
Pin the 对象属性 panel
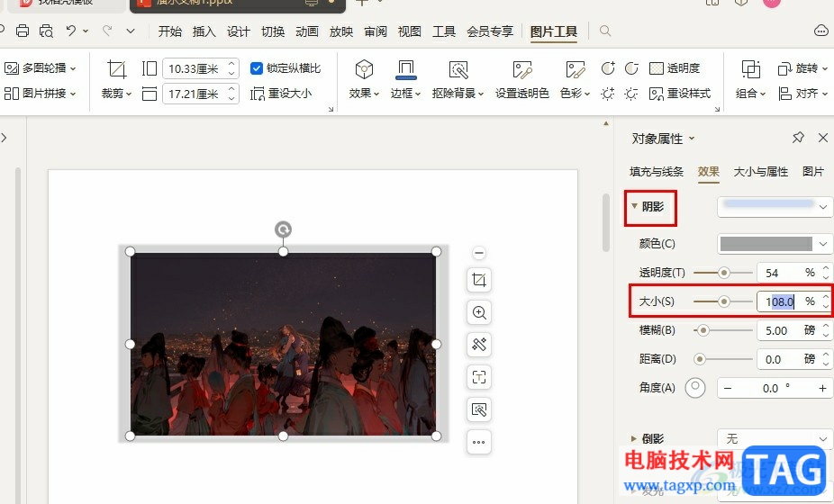(798, 139)
